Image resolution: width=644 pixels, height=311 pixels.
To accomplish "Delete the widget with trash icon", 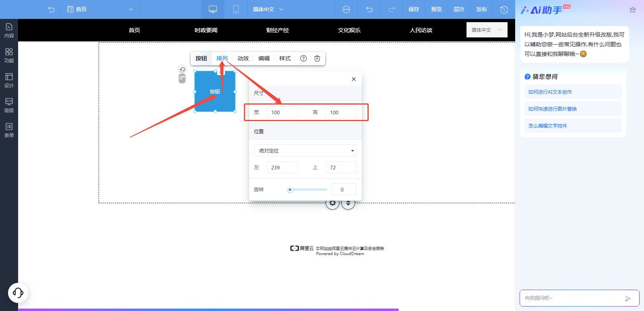I will 317,58.
